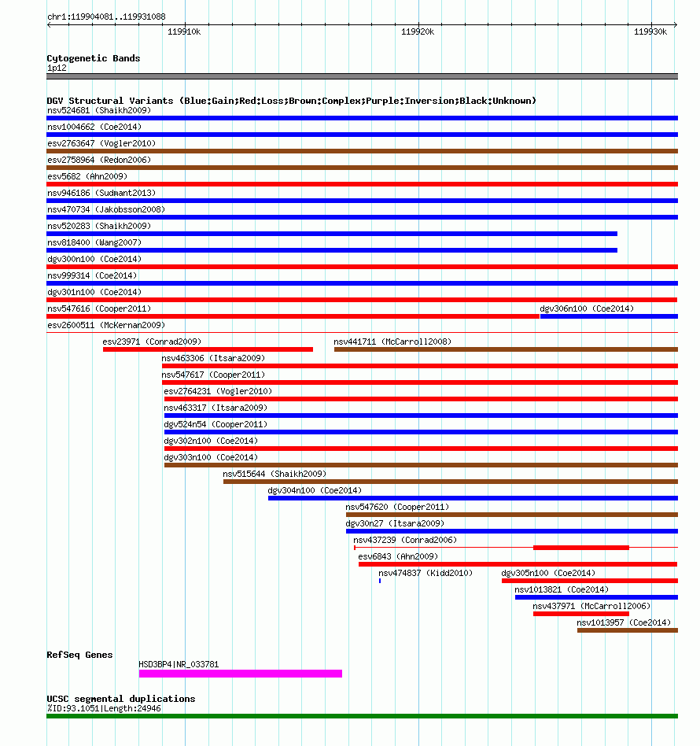Select the esv5682 (Ahn2009) label

click(87, 176)
